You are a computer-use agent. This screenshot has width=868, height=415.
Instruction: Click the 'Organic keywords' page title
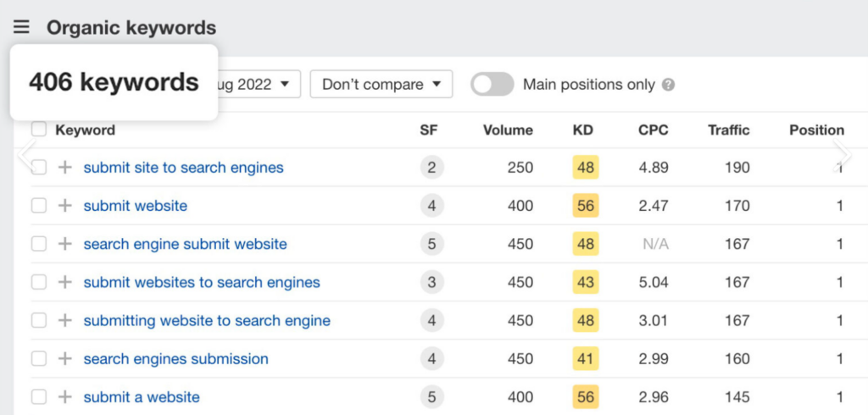click(x=131, y=27)
